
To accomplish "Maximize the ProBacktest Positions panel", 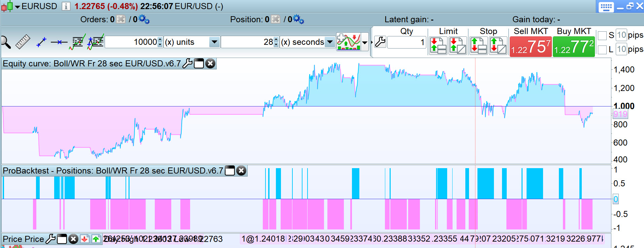I will (229, 170).
